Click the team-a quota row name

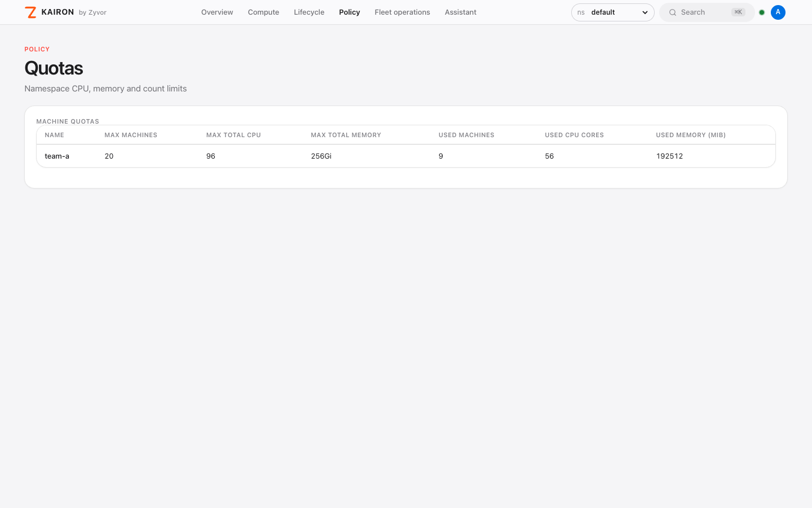coord(57,156)
